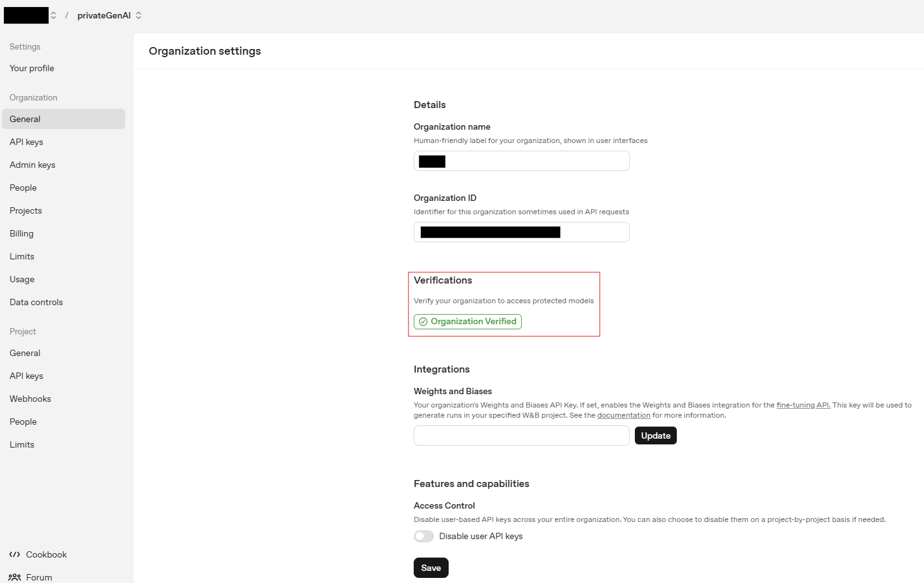The height and width of the screenshot is (583, 924).
Task: Open the privateGenAI project selector
Action: coord(109,15)
